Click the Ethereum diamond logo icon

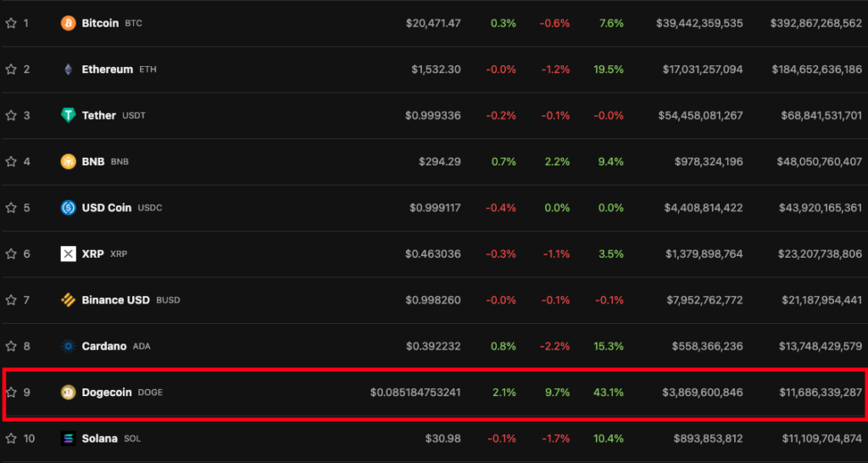coord(69,70)
